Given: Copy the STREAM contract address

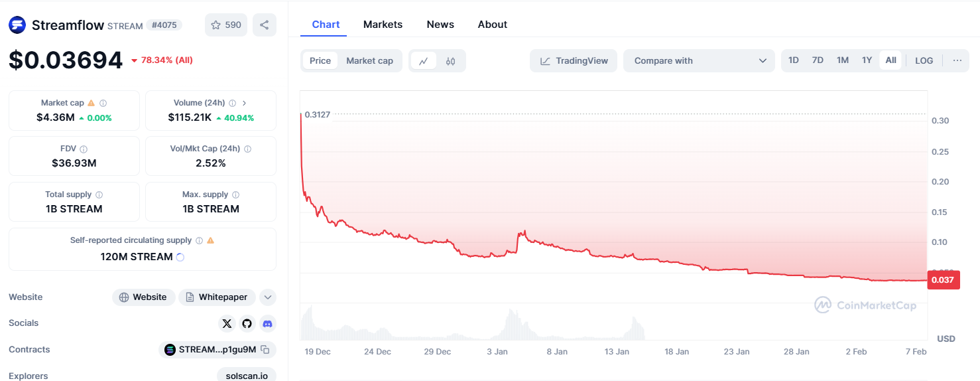Looking at the screenshot, I should 265,350.
